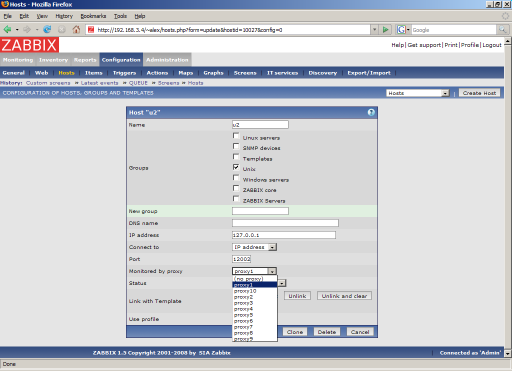Toggle the Linux servers group checkbox
The width and height of the screenshot is (512, 371).
[x=236, y=136]
